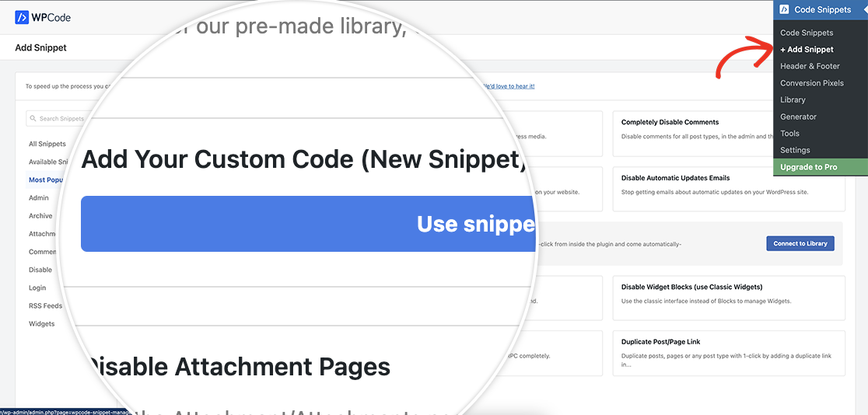Select the Admin category filter
This screenshot has height=415, width=868.
[x=39, y=198]
